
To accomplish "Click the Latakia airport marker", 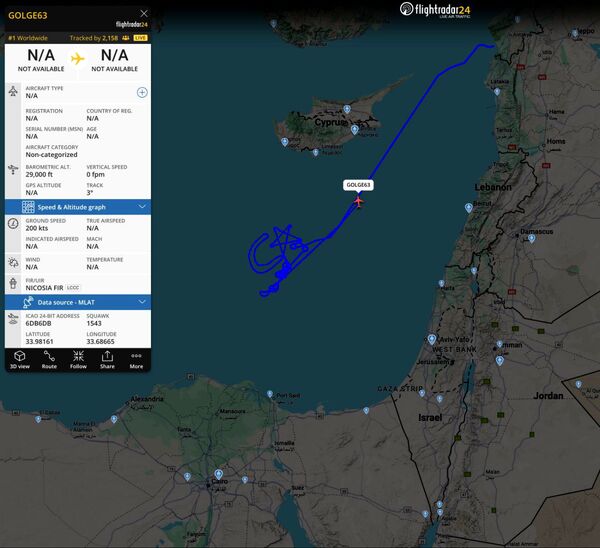I will click(497, 92).
